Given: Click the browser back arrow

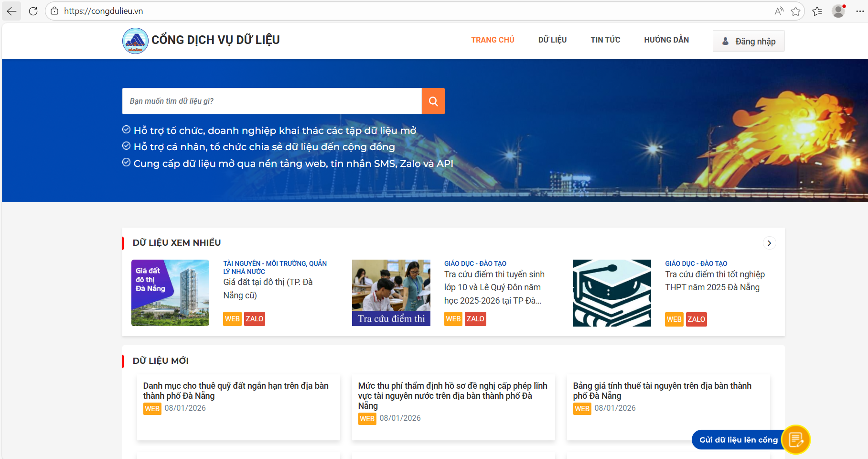Looking at the screenshot, I should click(x=11, y=11).
